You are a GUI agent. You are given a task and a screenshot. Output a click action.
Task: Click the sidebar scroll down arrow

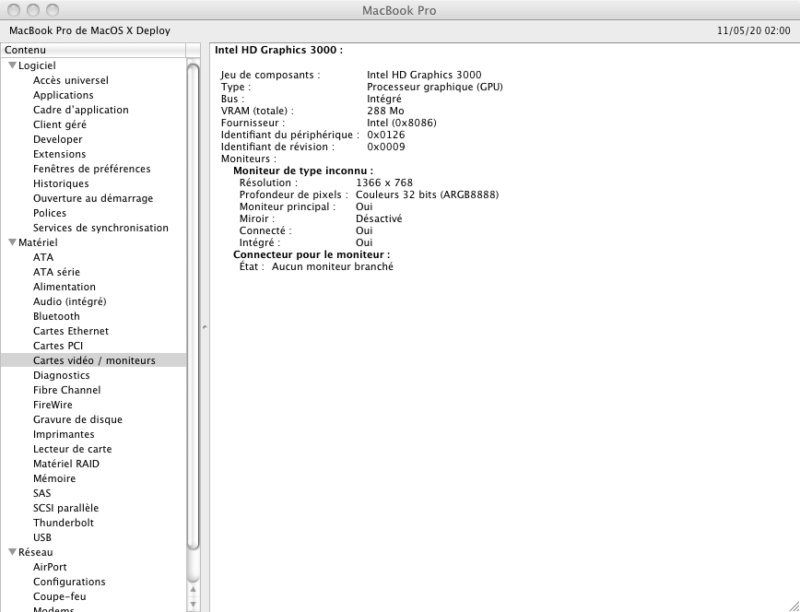point(193,605)
